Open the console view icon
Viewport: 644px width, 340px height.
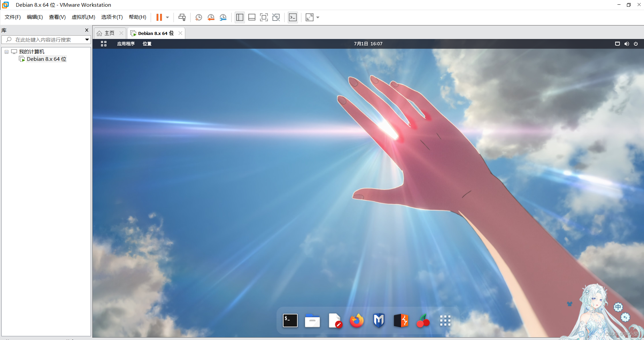(x=293, y=17)
